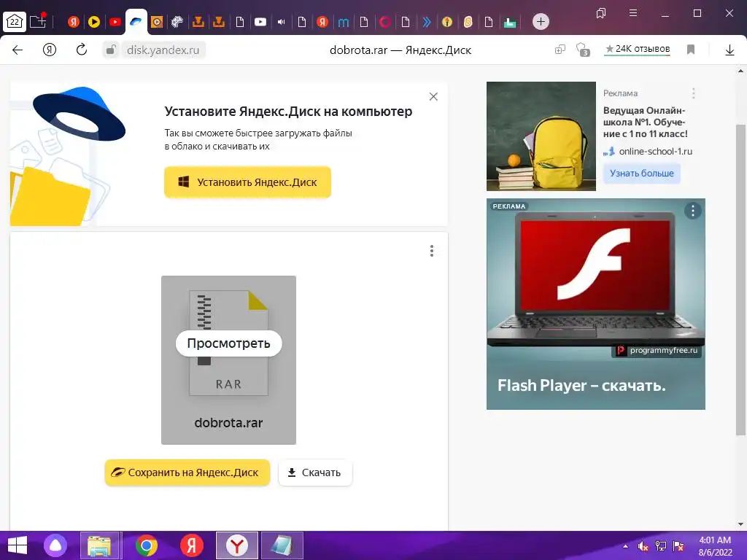The height and width of the screenshot is (560, 747).
Task: Switch to the blue letter m tab
Action: click(343, 22)
